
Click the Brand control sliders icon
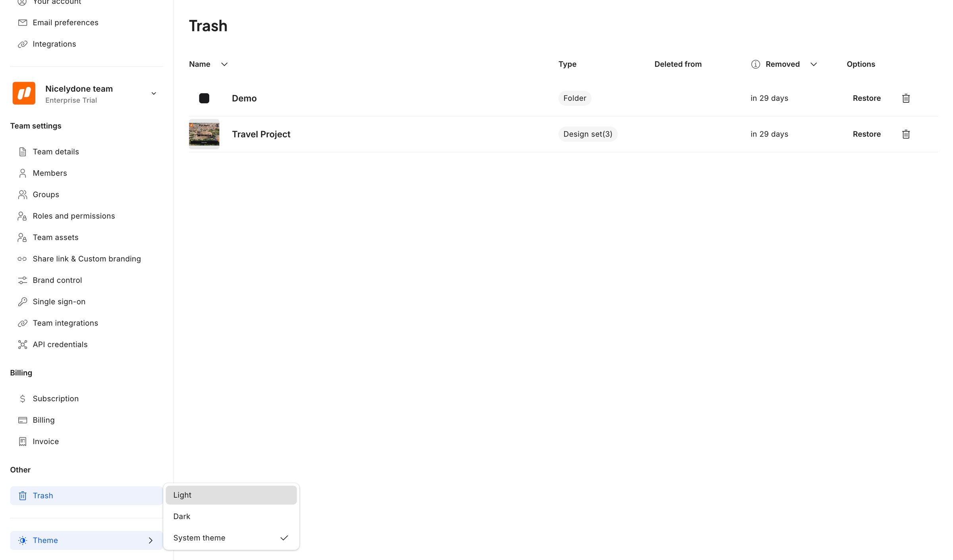[x=23, y=280]
